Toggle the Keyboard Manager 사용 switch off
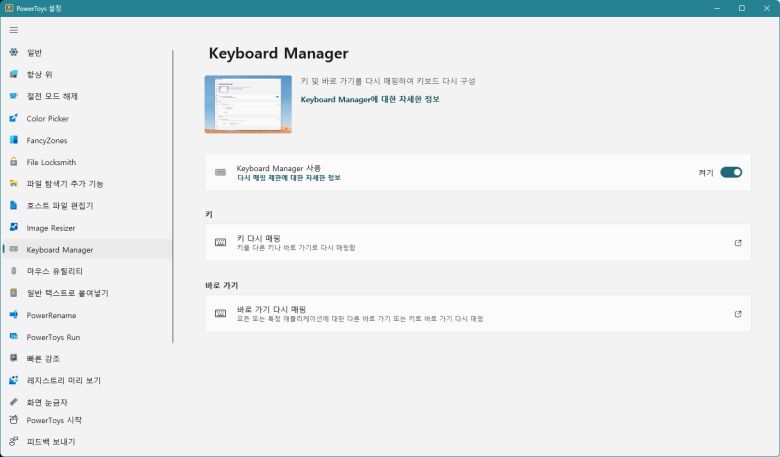Screen dimensions: 780x457 730,172
